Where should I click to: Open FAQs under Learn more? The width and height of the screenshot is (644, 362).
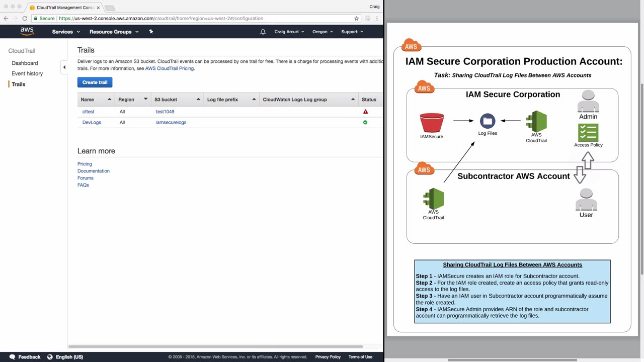[x=83, y=185]
